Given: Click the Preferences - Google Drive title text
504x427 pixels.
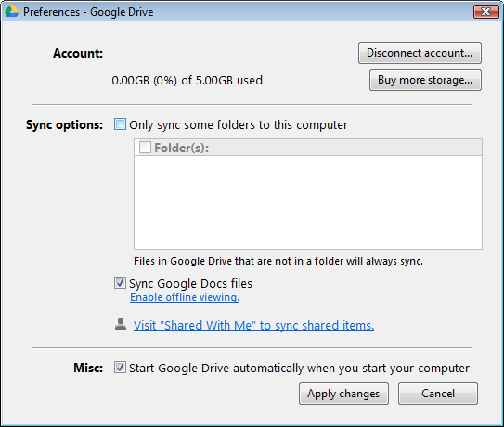Looking at the screenshot, I should coord(88,12).
